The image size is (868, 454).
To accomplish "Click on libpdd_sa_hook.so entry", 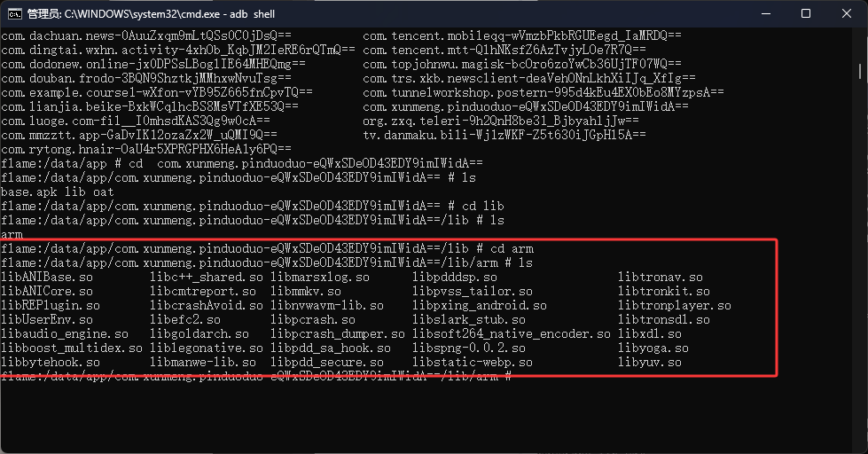I will (331, 348).
